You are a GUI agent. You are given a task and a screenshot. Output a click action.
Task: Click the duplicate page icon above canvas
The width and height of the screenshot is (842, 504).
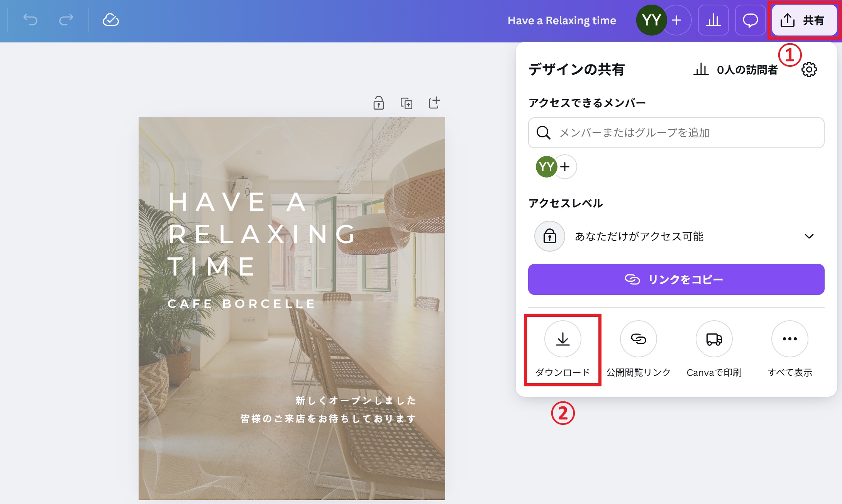[x=406, y=103]
